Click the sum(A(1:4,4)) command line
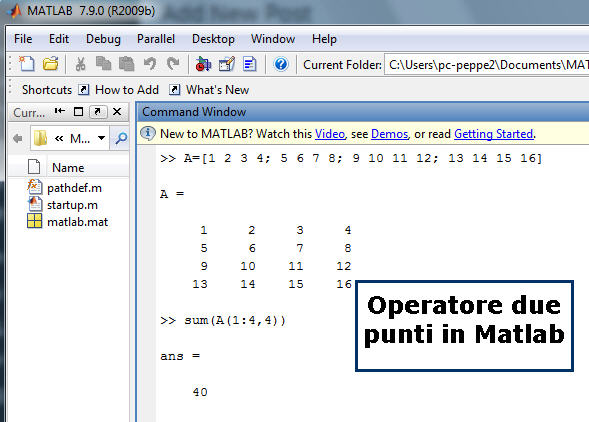The image size is (589, 422). click(235, 320)
